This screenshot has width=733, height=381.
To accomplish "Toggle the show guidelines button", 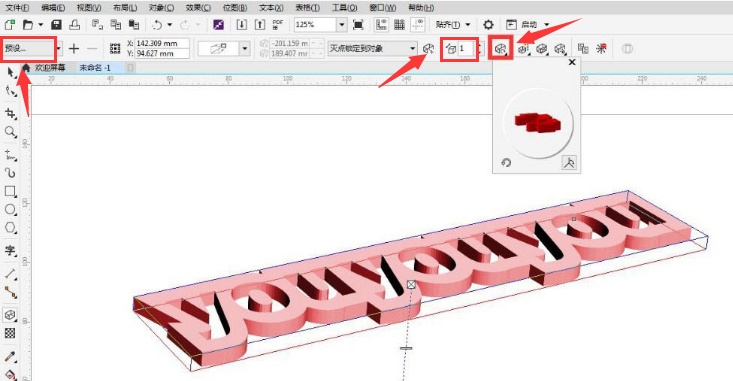I will (417, 25).
